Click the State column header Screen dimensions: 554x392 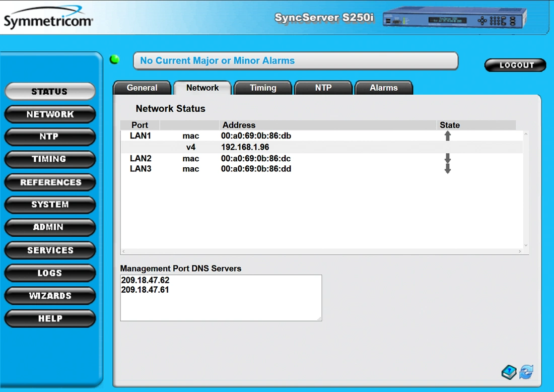(476, 125)
